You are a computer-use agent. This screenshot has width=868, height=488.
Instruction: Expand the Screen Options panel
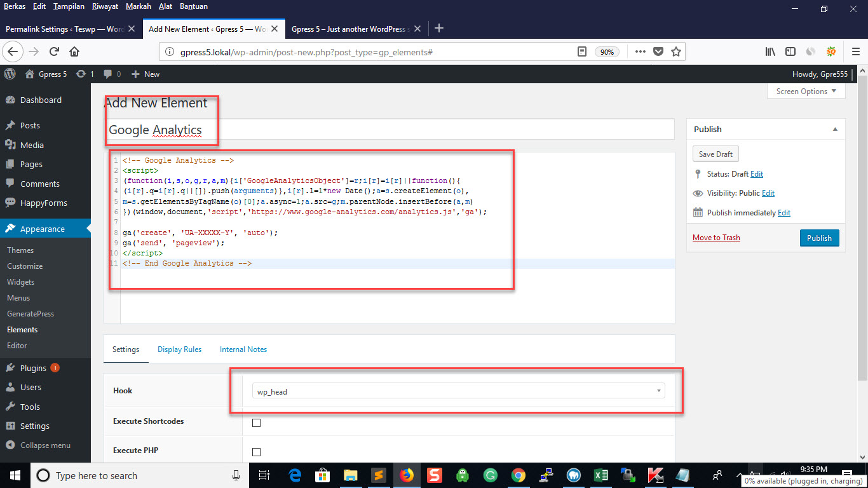pyautogui.click(x=806, y=91)
